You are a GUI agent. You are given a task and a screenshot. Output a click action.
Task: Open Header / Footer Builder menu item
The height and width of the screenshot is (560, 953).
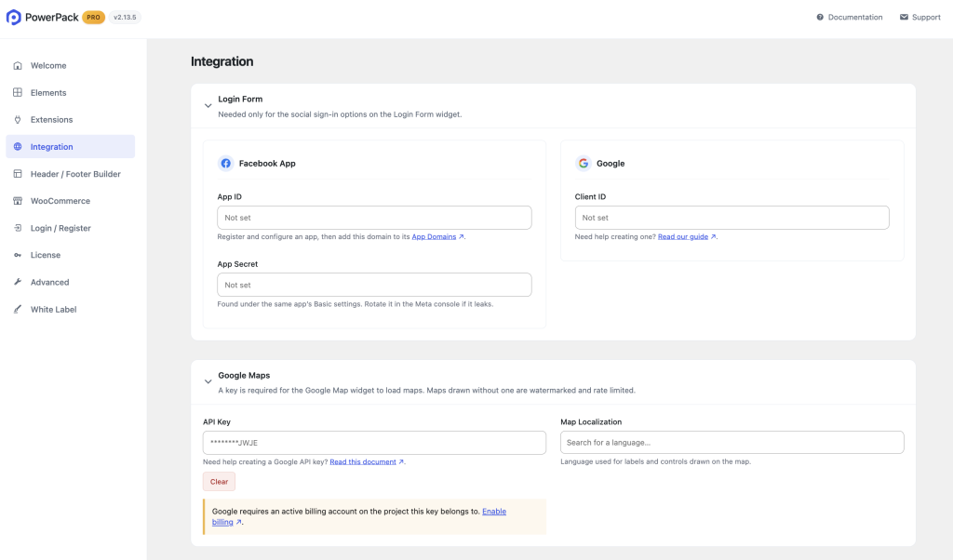71,174
